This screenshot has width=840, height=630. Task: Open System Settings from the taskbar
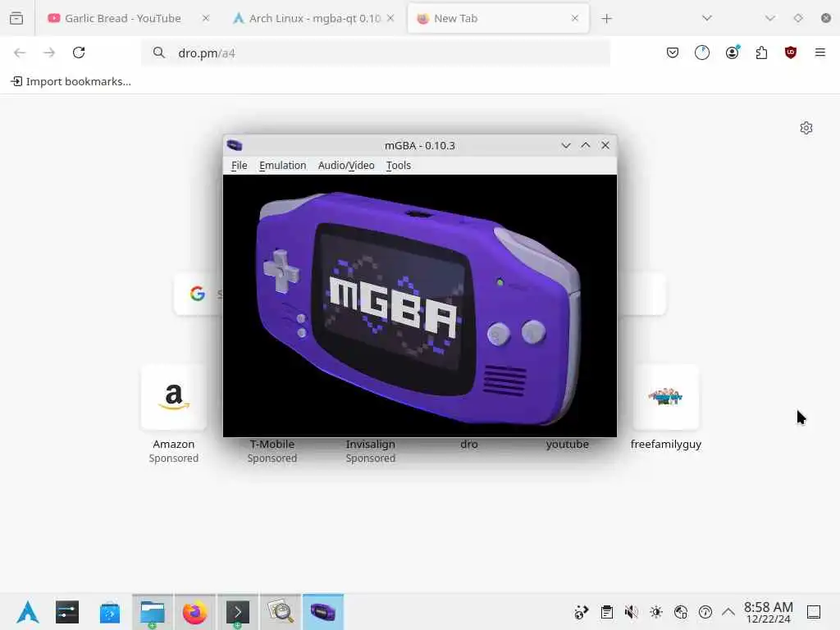point(67,612)
